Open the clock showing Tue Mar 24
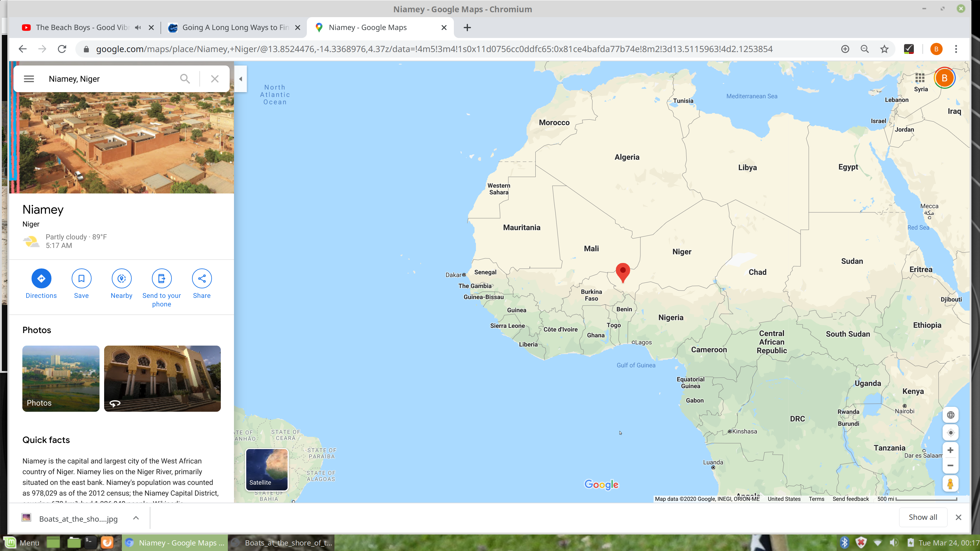The height and width of the screenshot is (551, 980). coord(949,543)
